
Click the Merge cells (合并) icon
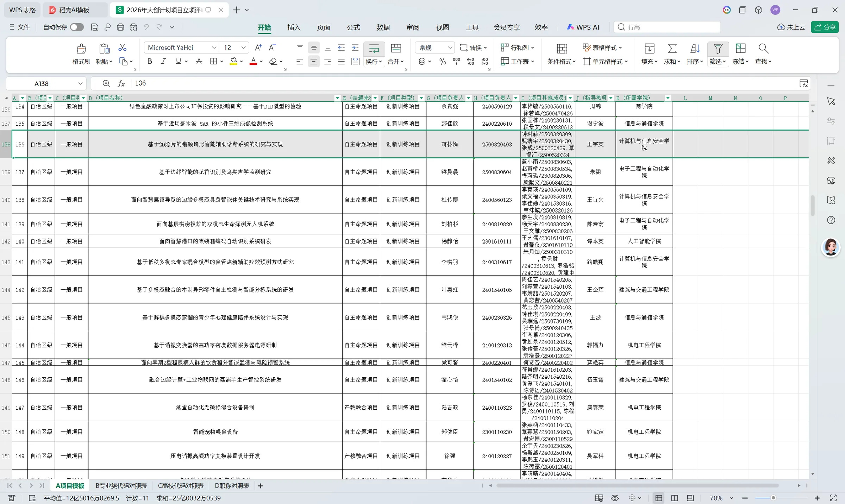point(396,48)
